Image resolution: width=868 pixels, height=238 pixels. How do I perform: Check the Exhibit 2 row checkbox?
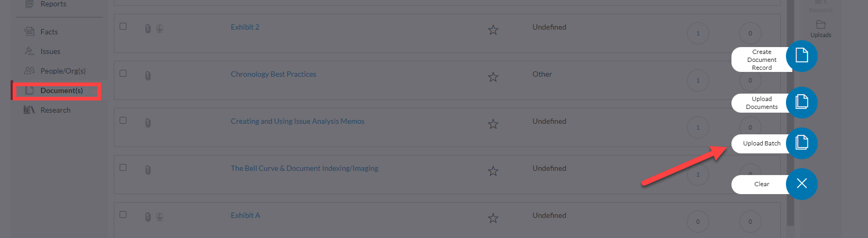(123, 26)
